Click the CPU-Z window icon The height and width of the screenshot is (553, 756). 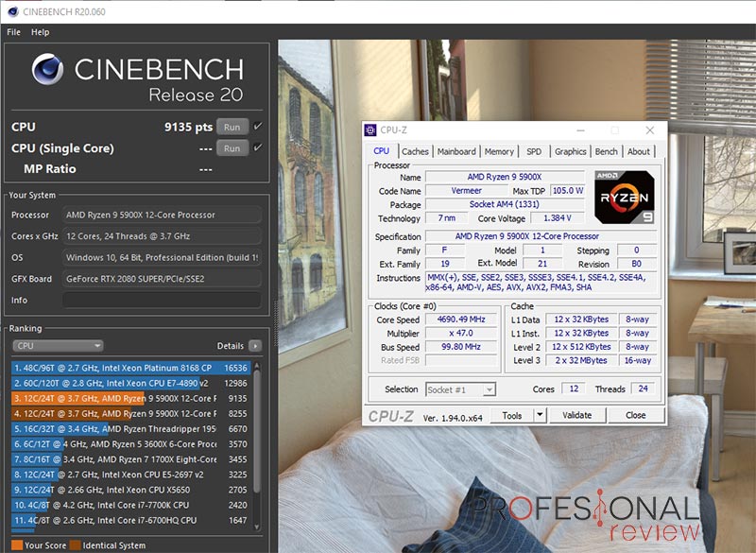(x=370, y=130)
